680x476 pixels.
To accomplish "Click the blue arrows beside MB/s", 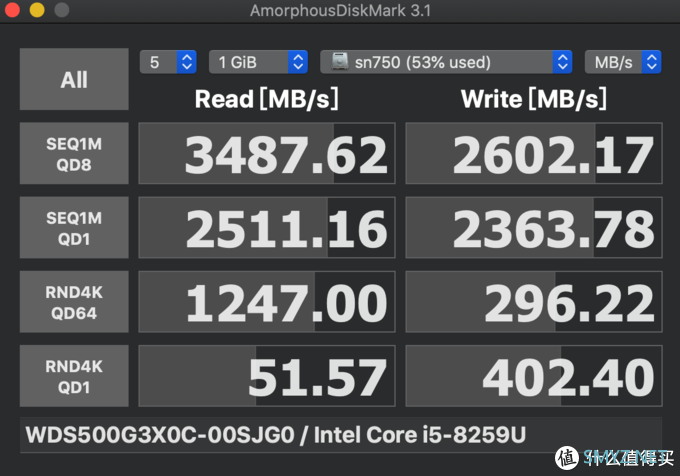I will pyautogui.click(x=651, y=62).
